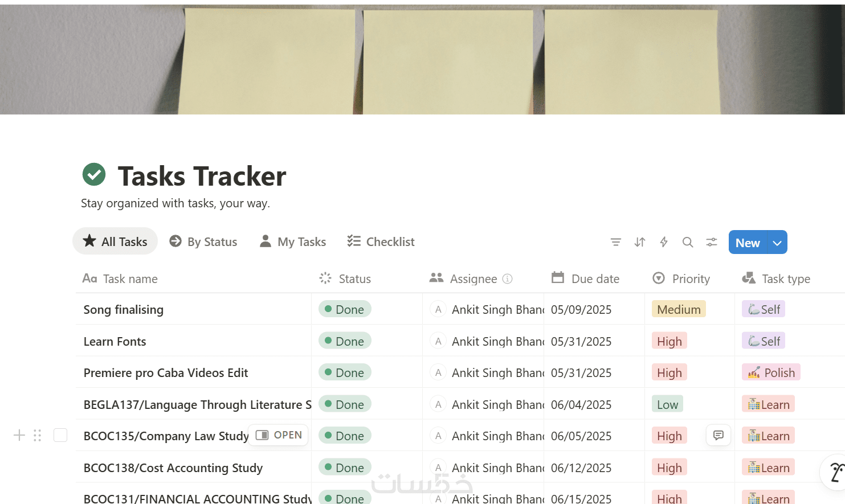Click due date 06/04/2025
Screen dimensions: 845x504
581,405
